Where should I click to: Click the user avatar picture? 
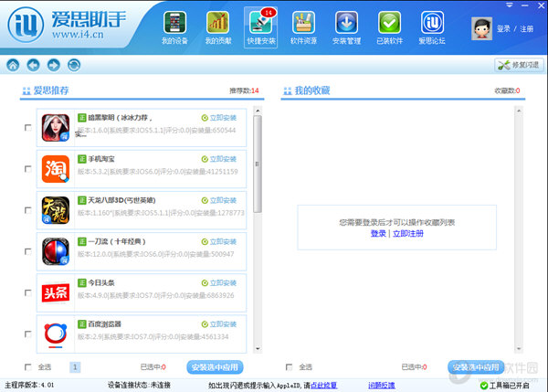point(481,28)
